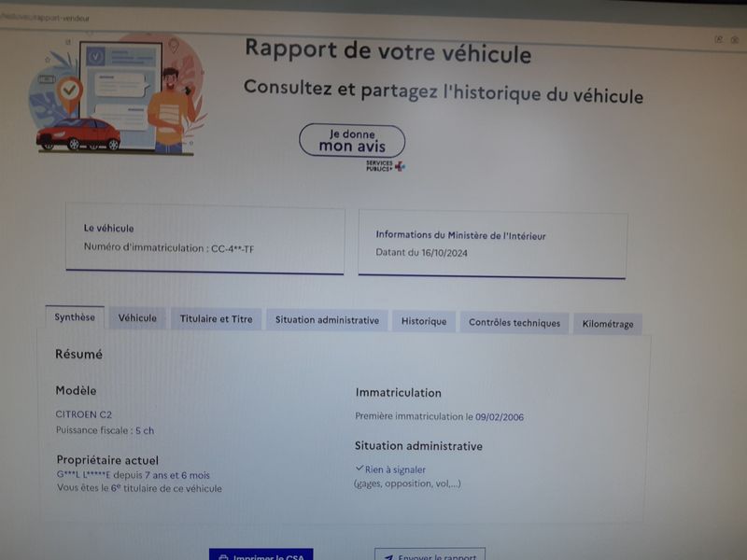Viewport: 747px width, 560px height.
Task: Click the Services Publics+ logo
Action: pyautogui.click(x=386, y=166)
